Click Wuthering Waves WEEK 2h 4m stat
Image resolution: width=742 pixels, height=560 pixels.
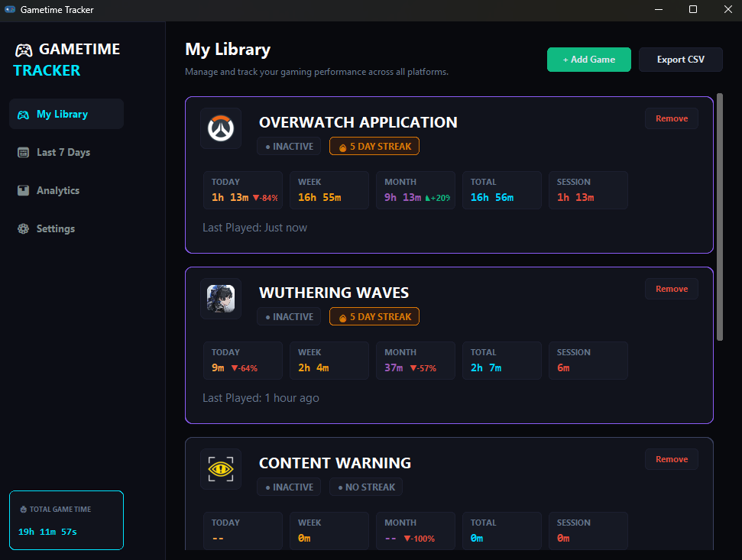(x=329, y=361)
